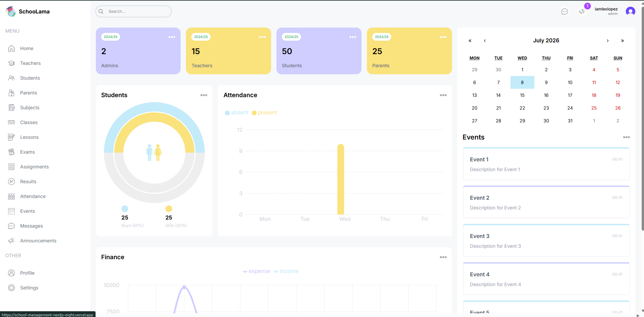Viewport: 644px width, 317px height.
Task: Toggle the expense series in Finance legend
Action: (x=257, y=271)
